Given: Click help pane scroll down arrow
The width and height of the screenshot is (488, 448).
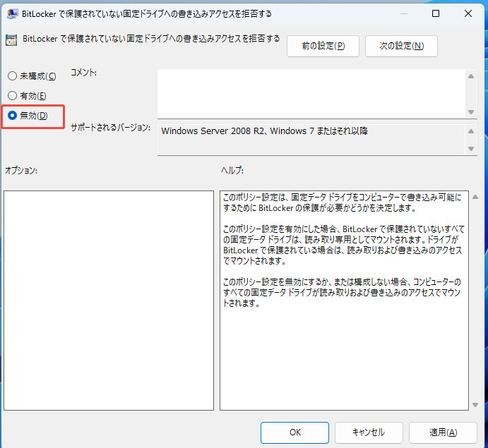Looking at the screenshot, I should tap(475, 405).
